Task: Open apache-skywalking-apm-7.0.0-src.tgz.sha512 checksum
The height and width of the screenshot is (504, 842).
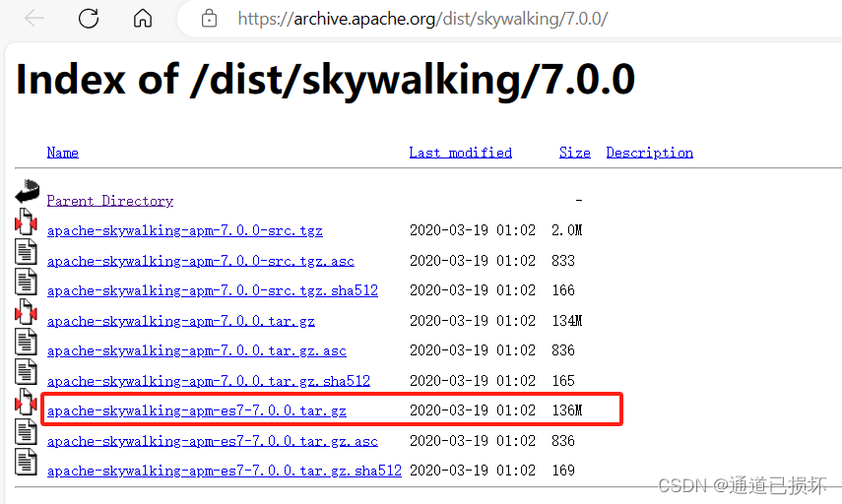Action: tap(212, 290)
